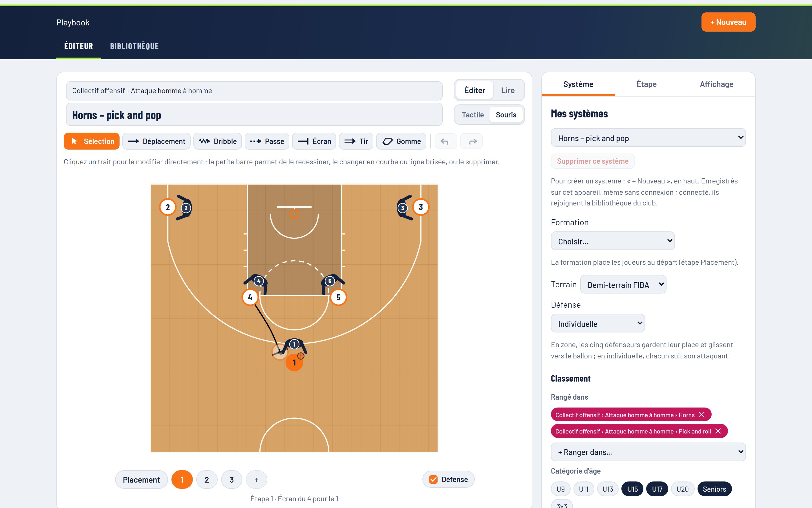Image resolution: width=812 pixels, height=508 pixels.
Task: Select white attacker 5 at the elbow
Action: coord(338,297)
